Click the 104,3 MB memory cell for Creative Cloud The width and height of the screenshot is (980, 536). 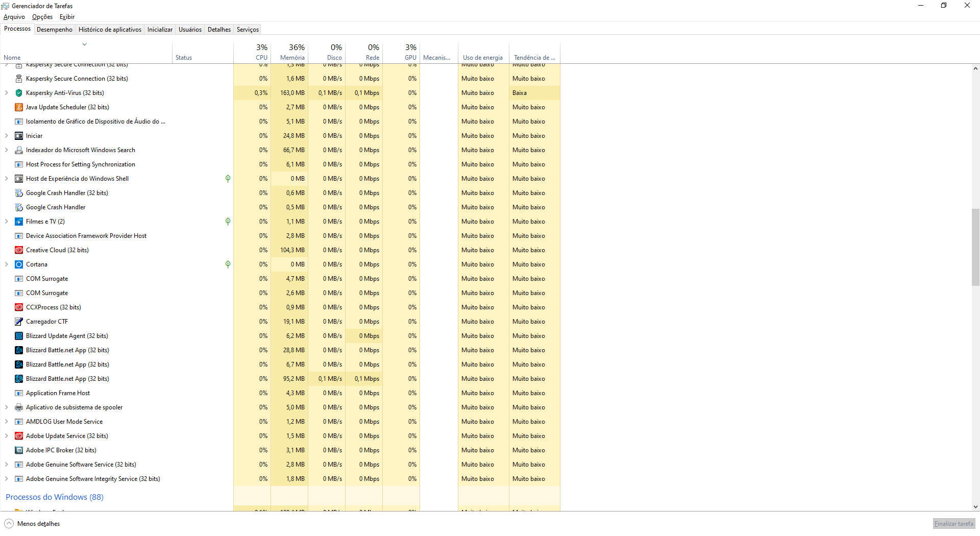click(289, 250)
